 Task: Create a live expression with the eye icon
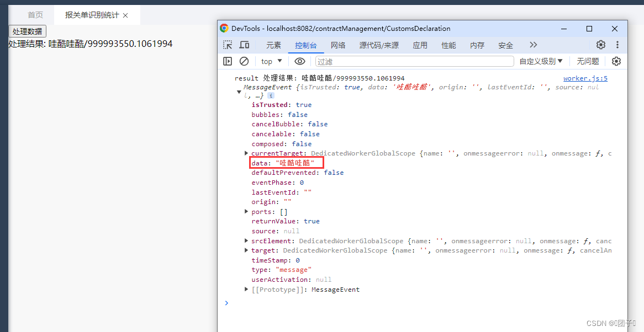point(299,61)
